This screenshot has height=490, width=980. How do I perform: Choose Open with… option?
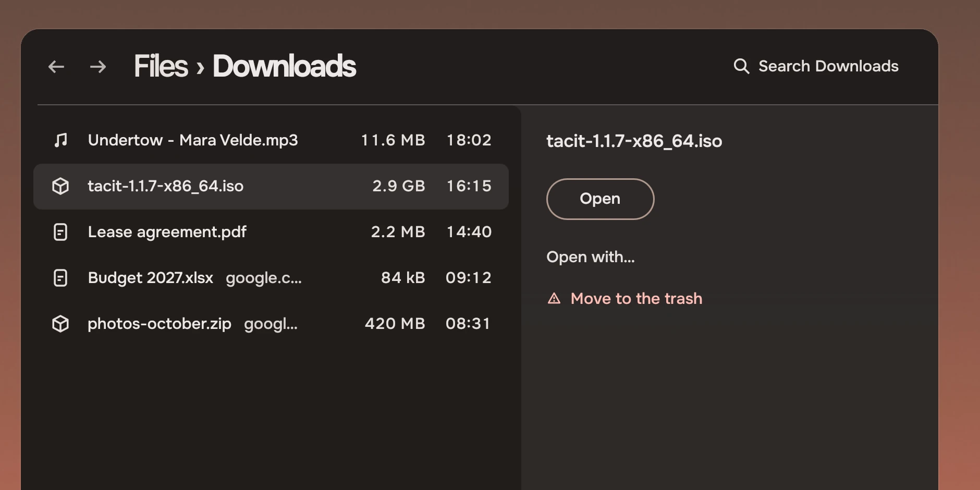pyautogui.click(x=591, y=257)
